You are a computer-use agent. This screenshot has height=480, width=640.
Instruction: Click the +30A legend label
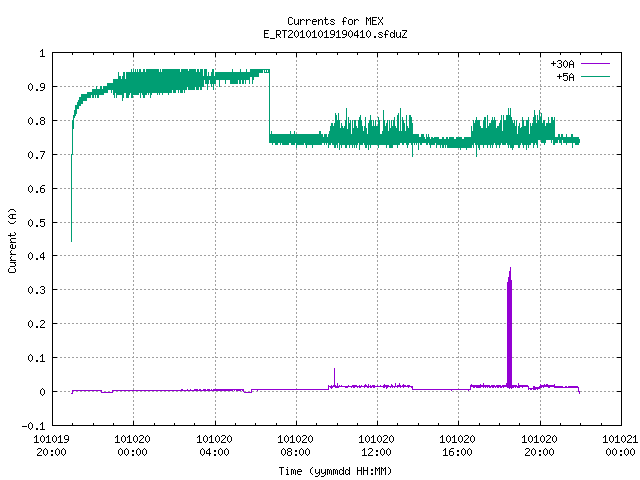[x=562, y=64]
